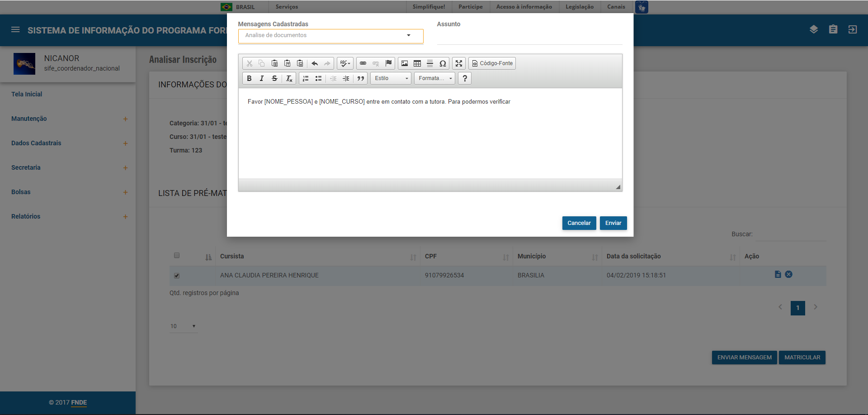Click the Enviar button

(x=613, y=223)
